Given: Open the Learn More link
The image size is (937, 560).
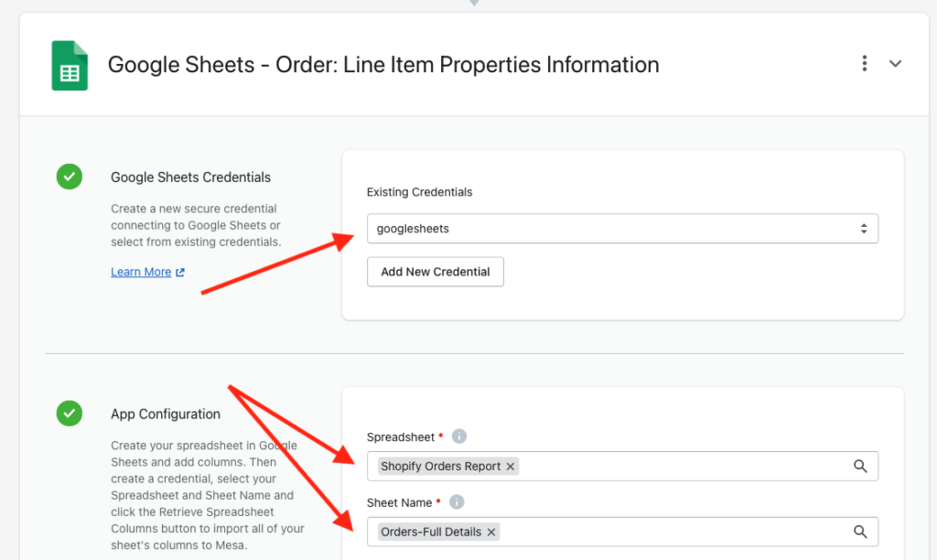Looking at the screenshot, I should (x=141, y=272).
